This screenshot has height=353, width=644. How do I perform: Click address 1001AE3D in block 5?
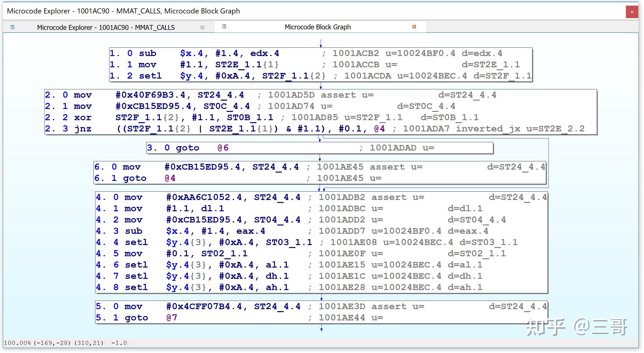(x=342, y=306)
